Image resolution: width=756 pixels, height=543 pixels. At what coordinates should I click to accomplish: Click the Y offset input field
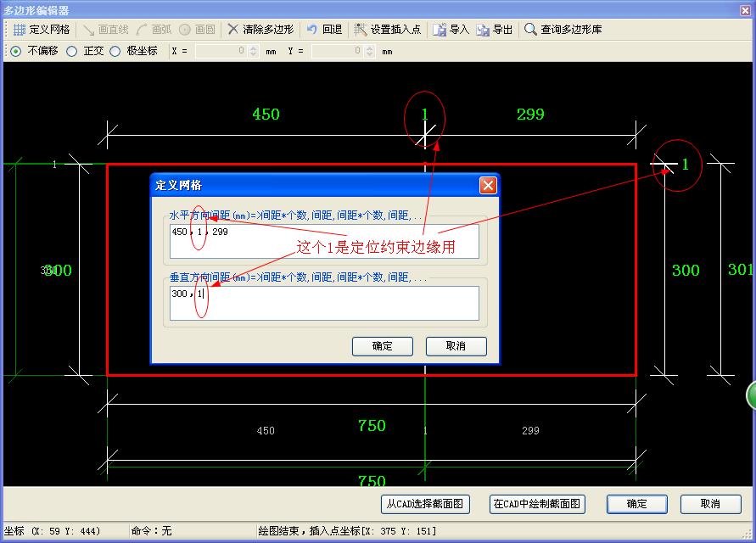(338, 51)
